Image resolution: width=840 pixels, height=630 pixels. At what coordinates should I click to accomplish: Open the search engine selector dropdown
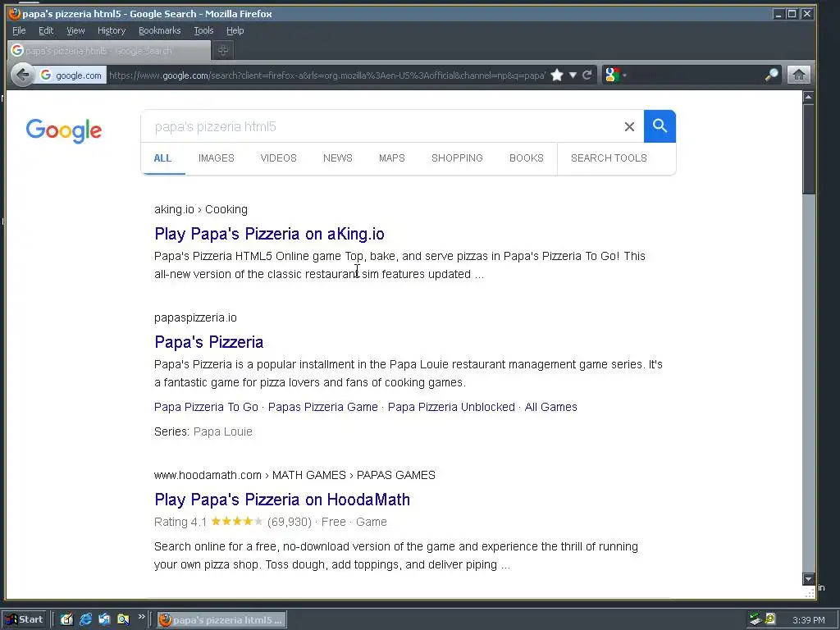coord(615,75)
